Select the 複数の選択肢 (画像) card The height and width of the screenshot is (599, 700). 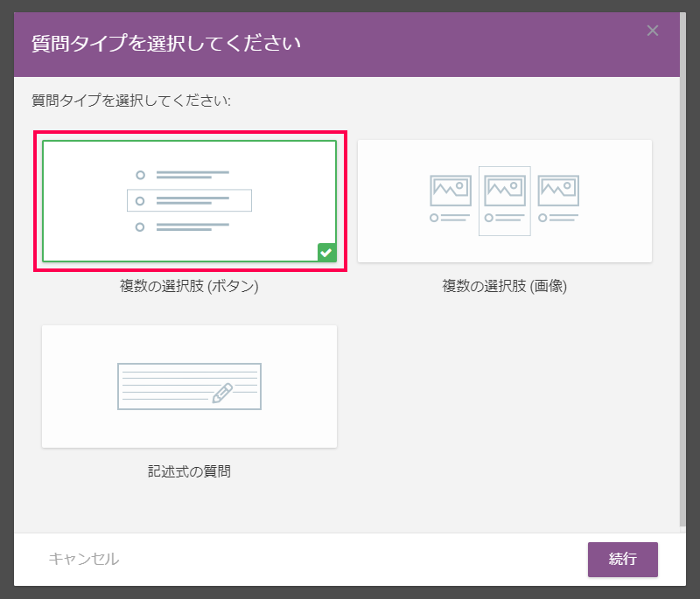505,201
